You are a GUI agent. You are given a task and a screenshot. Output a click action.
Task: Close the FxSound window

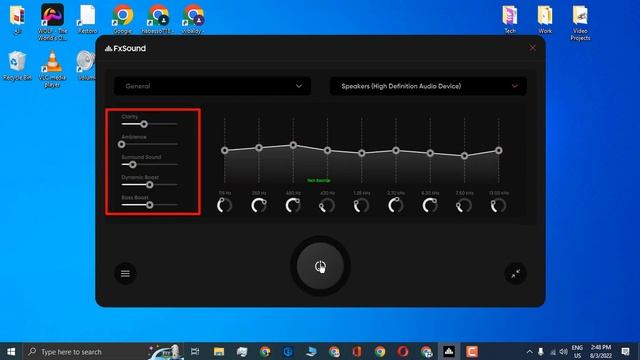[x=533, y=48]
